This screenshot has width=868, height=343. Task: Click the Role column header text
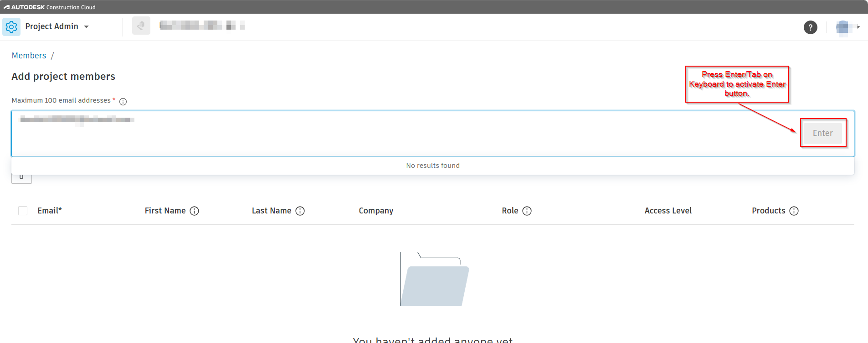[510, 211]
